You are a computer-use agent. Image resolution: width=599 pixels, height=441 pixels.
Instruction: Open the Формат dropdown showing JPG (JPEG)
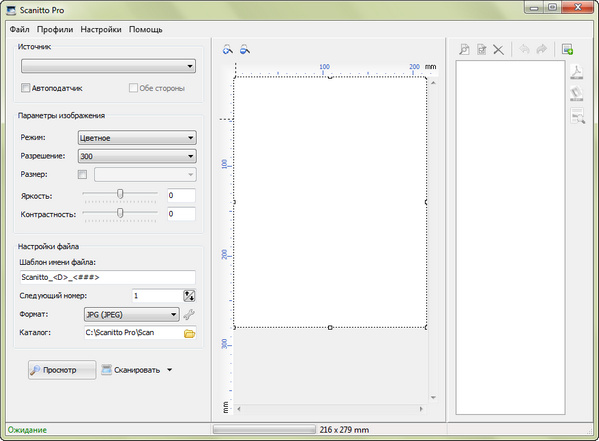131,315
